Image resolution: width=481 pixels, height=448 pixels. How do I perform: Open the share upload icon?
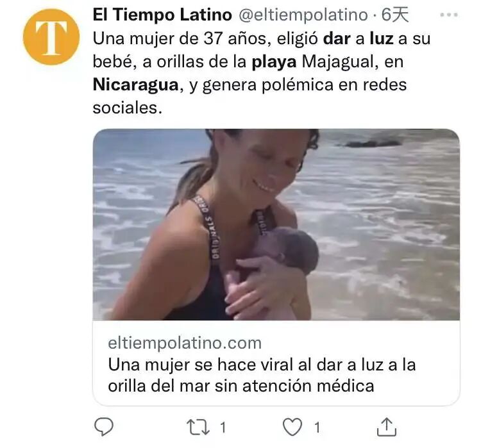387,427
